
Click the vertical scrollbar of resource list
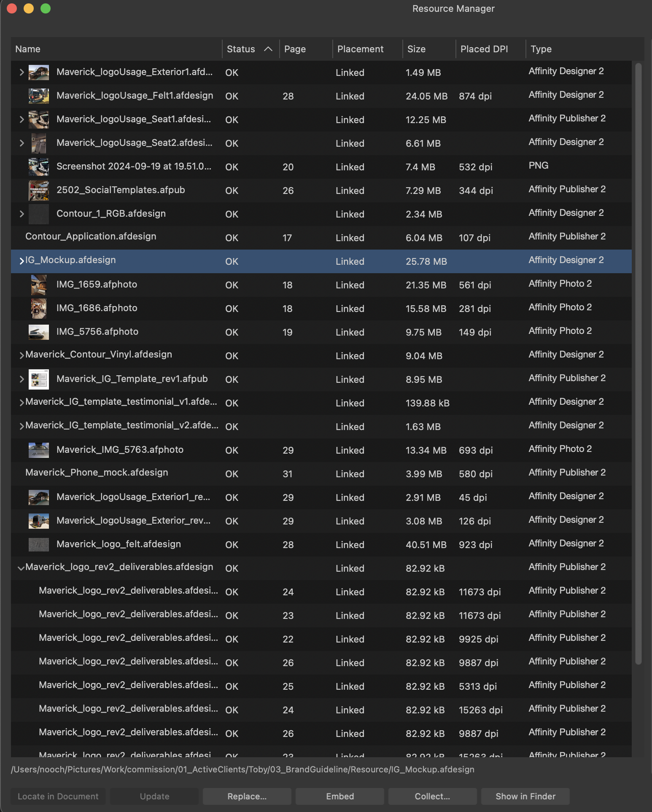coord(638,363)
